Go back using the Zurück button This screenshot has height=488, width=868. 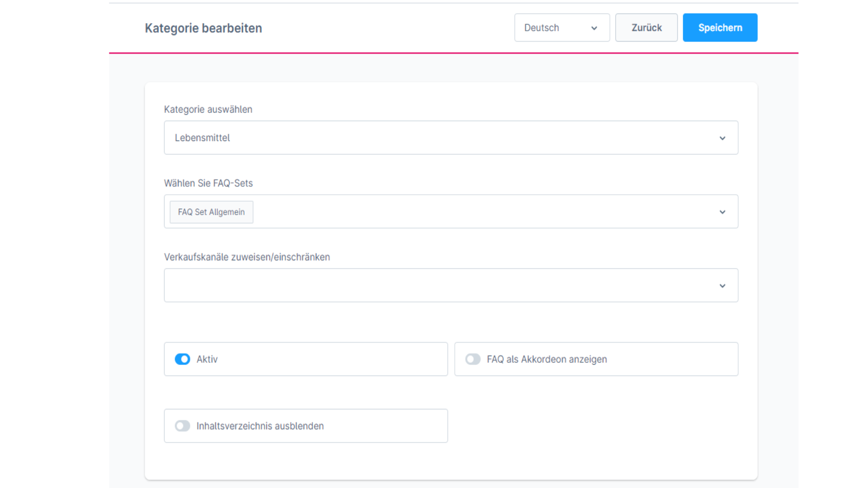tap(646, 28)
